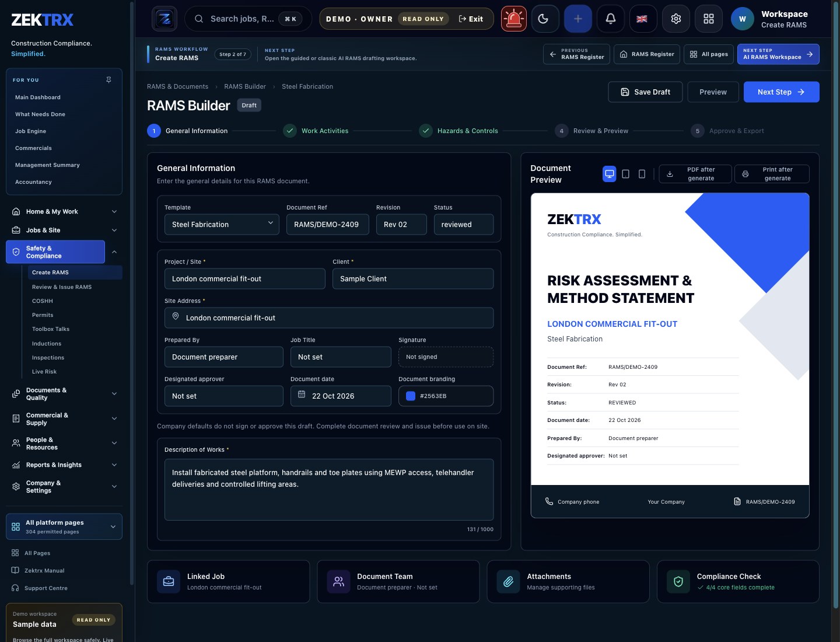Image resolution: width=840 pixels, height=642 pixels.
Task: Click the Zektrx Z logo icon in the top bar
Action: [x=164, y=19]
